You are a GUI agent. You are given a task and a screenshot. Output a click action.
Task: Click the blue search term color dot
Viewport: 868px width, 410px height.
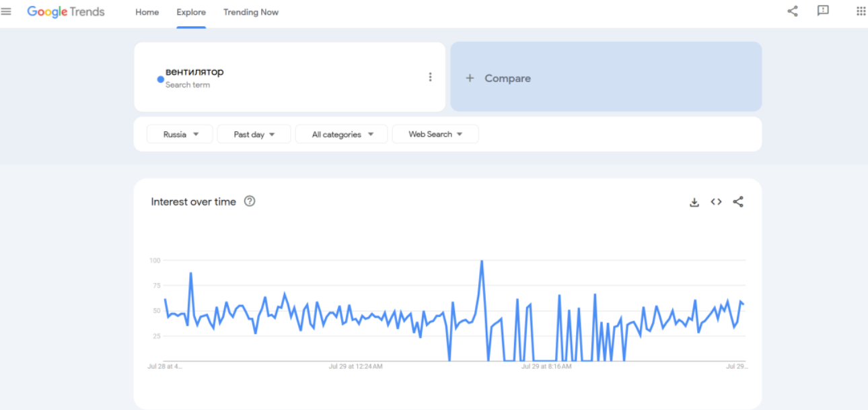point(160,79)
